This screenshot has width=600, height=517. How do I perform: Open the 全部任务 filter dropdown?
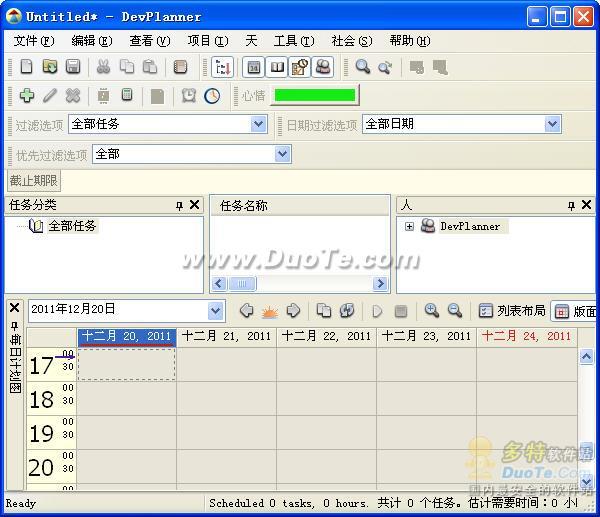pyautogui.click(x=259, y=124)
